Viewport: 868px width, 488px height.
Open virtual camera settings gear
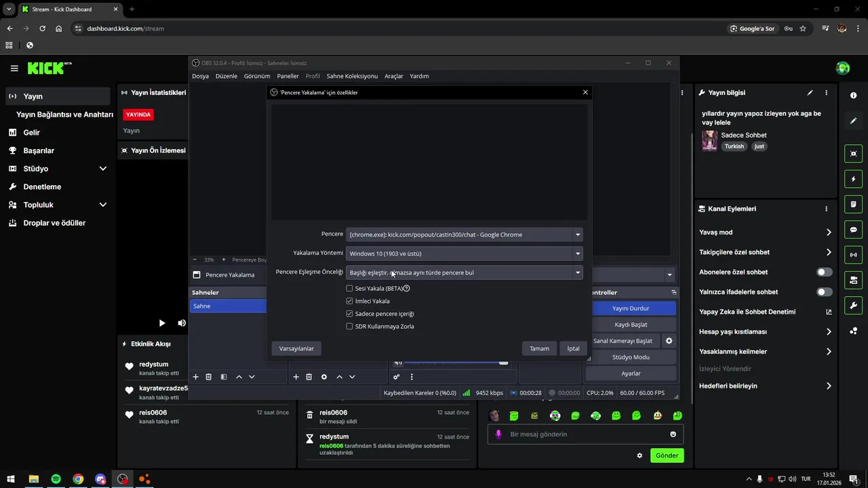(669, 341)
